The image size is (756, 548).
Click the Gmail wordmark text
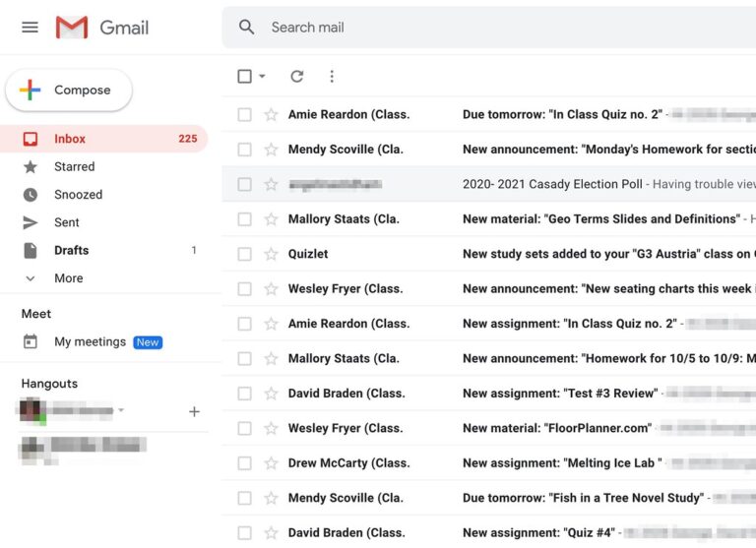(x=124, y=28)
